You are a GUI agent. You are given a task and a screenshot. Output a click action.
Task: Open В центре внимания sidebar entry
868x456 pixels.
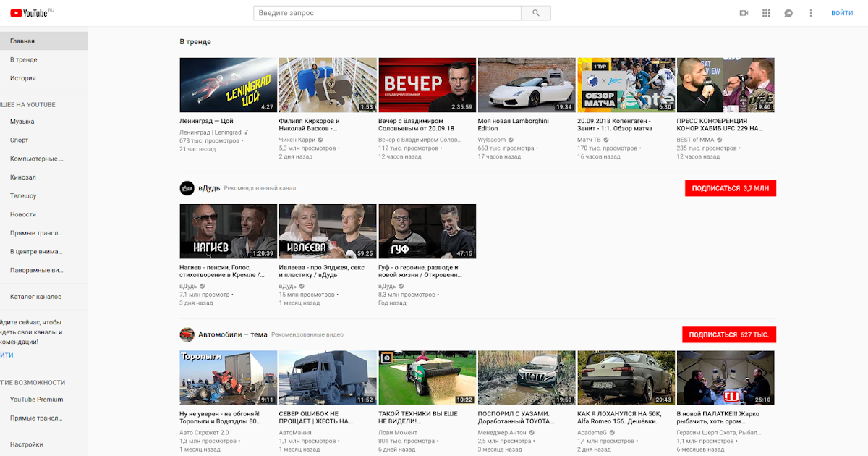click(43, 252)
